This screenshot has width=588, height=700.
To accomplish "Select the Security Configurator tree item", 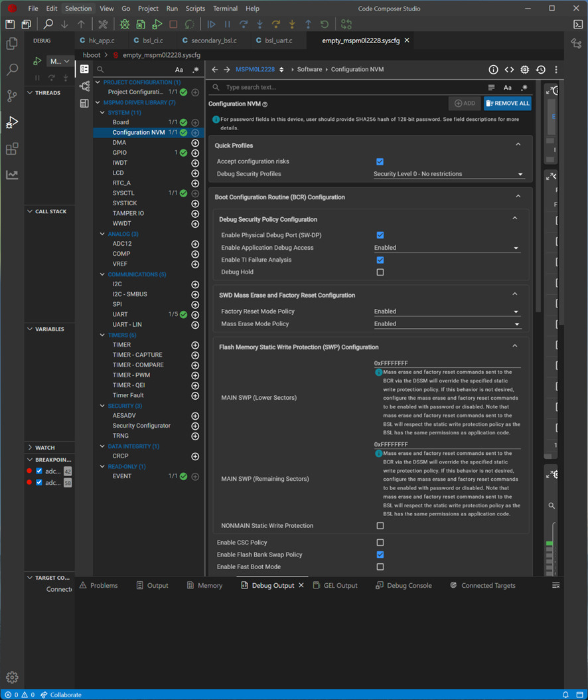I will tap(141, 426).
